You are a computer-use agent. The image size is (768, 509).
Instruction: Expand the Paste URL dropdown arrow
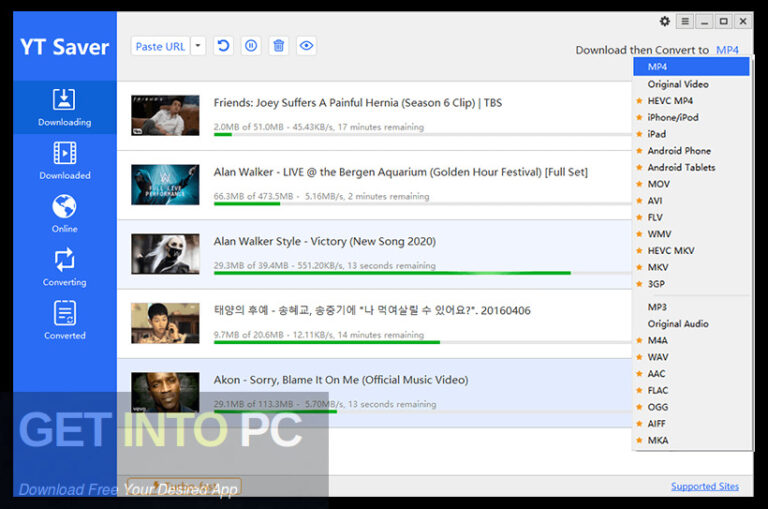[198, 46]
